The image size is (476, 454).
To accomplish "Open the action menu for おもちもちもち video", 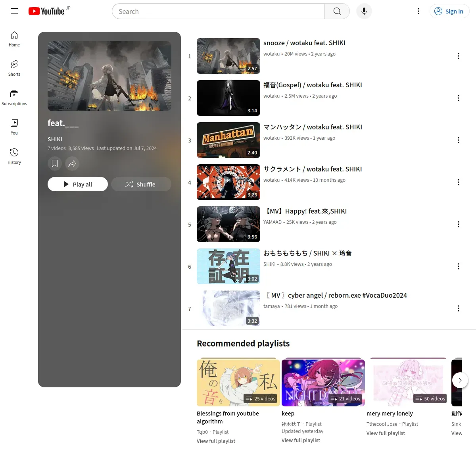I will [x=459, y=266].
